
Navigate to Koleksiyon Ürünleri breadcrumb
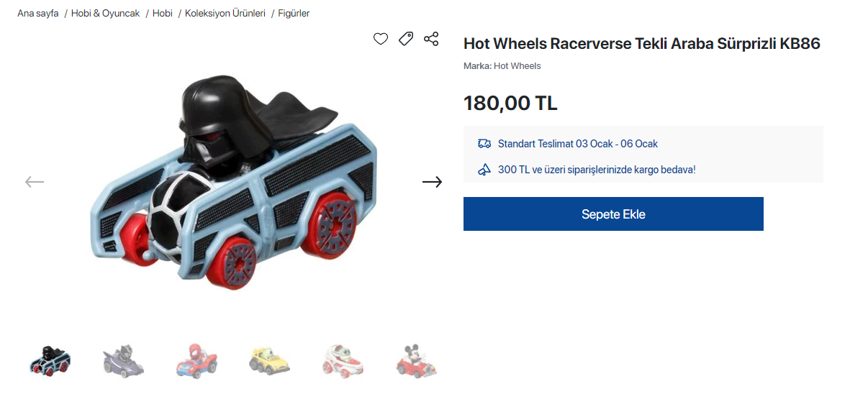[225, 13]
